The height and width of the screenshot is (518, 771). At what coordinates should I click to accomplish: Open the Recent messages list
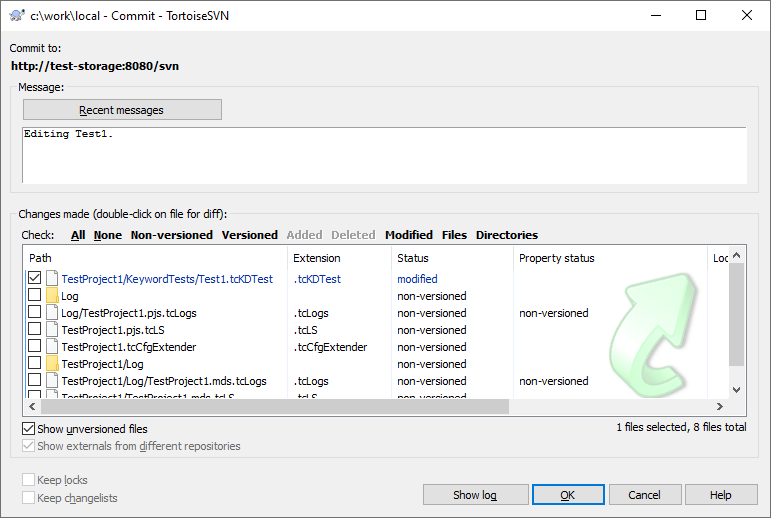[x=122, y=110]
